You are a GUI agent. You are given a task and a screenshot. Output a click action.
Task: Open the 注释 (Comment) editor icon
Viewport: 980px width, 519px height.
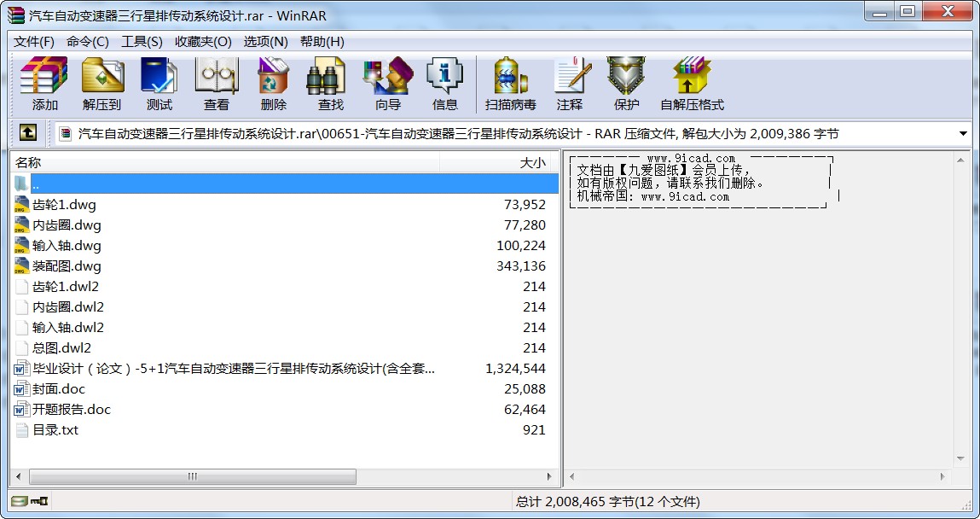(569, 84)
